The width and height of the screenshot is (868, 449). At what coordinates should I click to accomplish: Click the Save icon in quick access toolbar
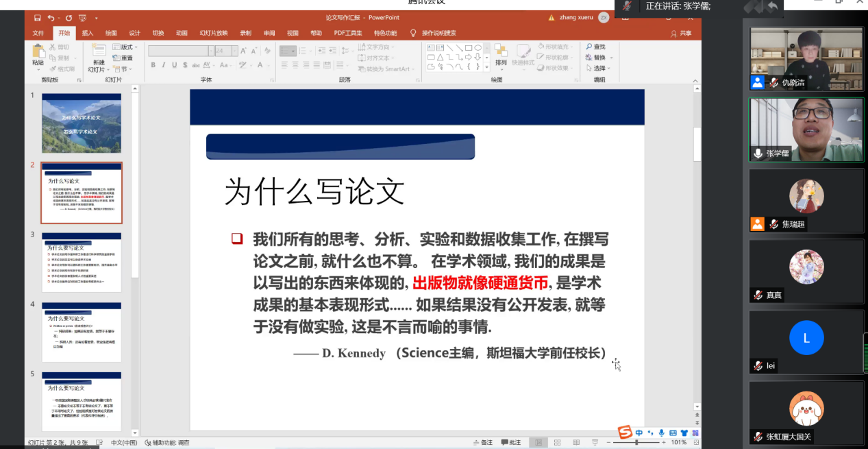pyautogui.click(x=37, y=18)
